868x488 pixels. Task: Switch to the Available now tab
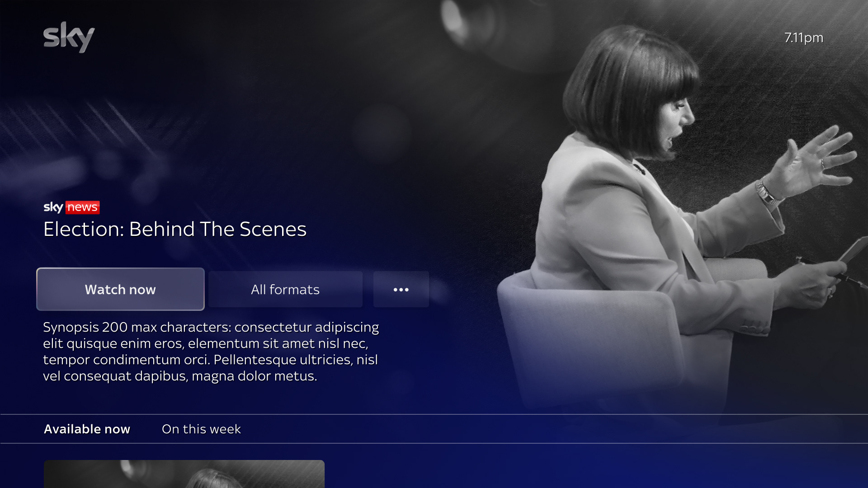point(87,429)
